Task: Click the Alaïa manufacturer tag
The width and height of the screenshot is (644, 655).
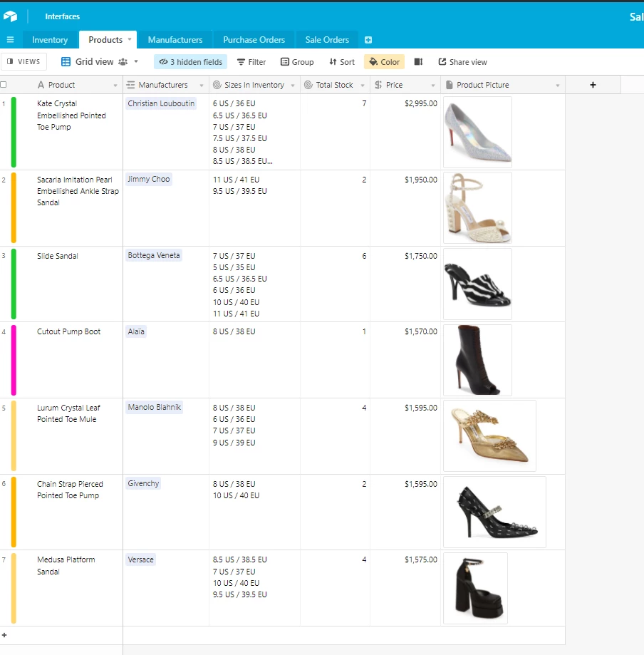Action: coord(136,331)
